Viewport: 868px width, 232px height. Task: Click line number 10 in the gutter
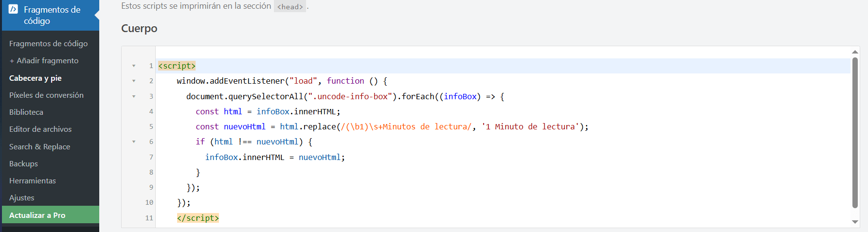149,202
